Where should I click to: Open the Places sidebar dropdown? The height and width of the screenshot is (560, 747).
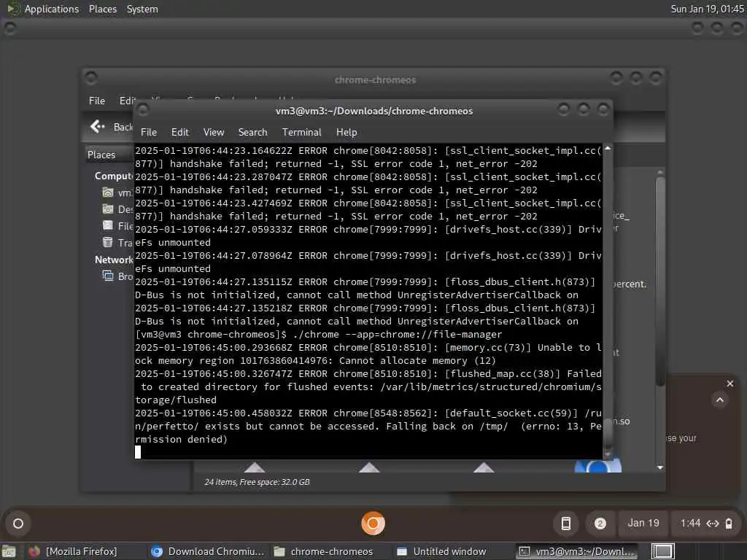(109, 155)
